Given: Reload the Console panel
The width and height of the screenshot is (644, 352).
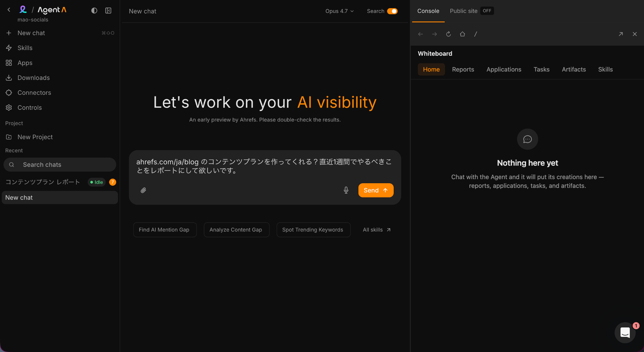Looking at the screenshot, I should click(448, 34).
